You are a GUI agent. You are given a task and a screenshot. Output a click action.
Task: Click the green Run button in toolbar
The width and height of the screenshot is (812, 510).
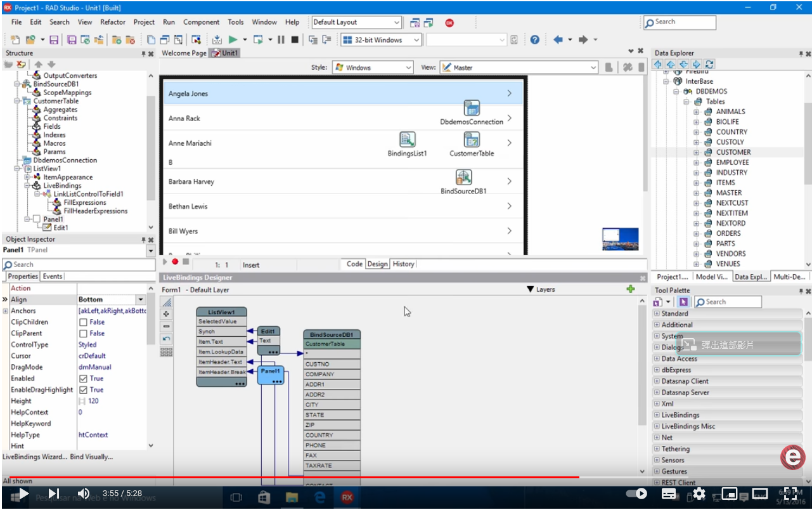coord(233,39)
